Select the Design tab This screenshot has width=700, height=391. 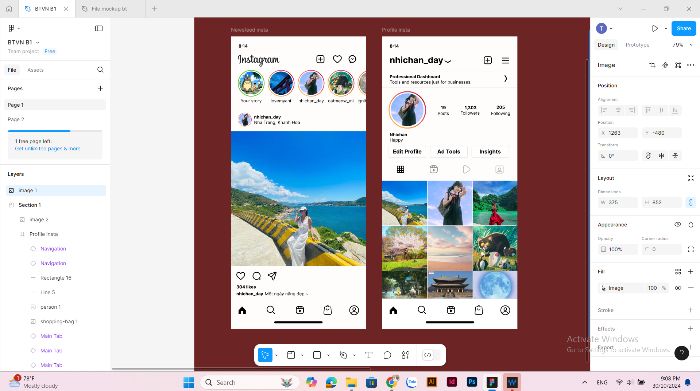(606, 45)
